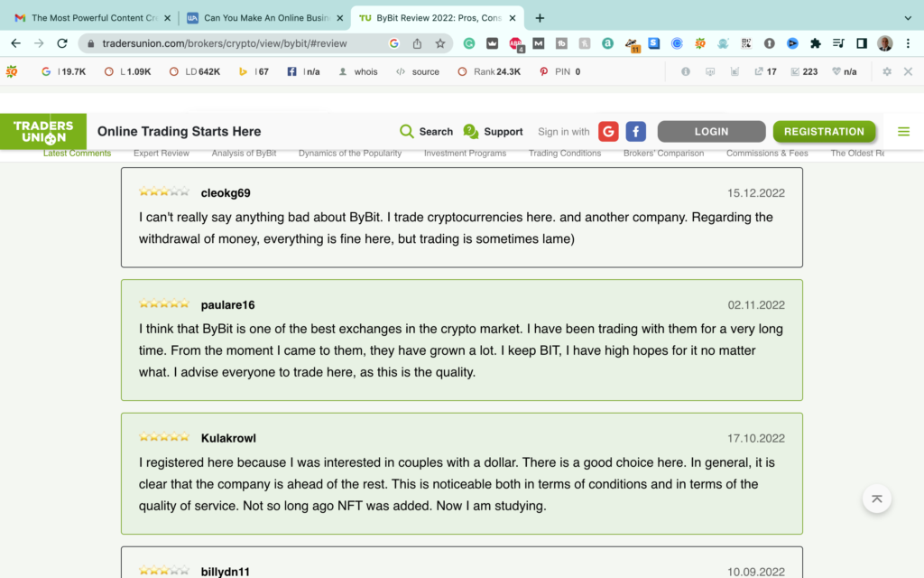This screenshot has width=924, height=578.
Task: Jump to Analysis of ByBit section
Action: tap(244, 154)
